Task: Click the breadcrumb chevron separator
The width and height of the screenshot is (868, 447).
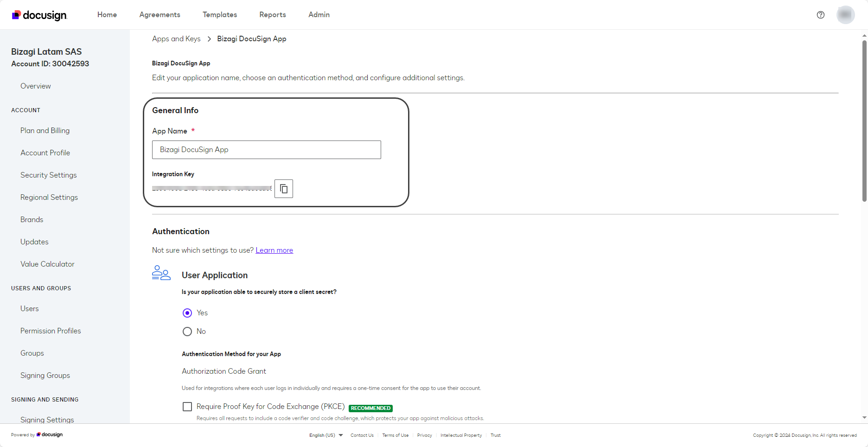Action: tap(209, 39)
